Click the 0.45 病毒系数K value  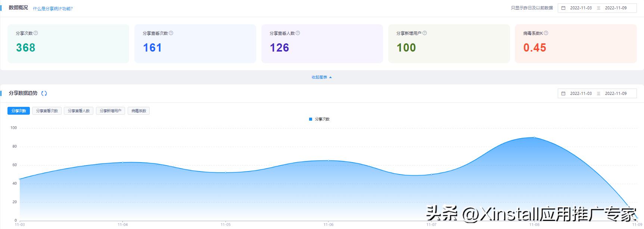point(535,48)
